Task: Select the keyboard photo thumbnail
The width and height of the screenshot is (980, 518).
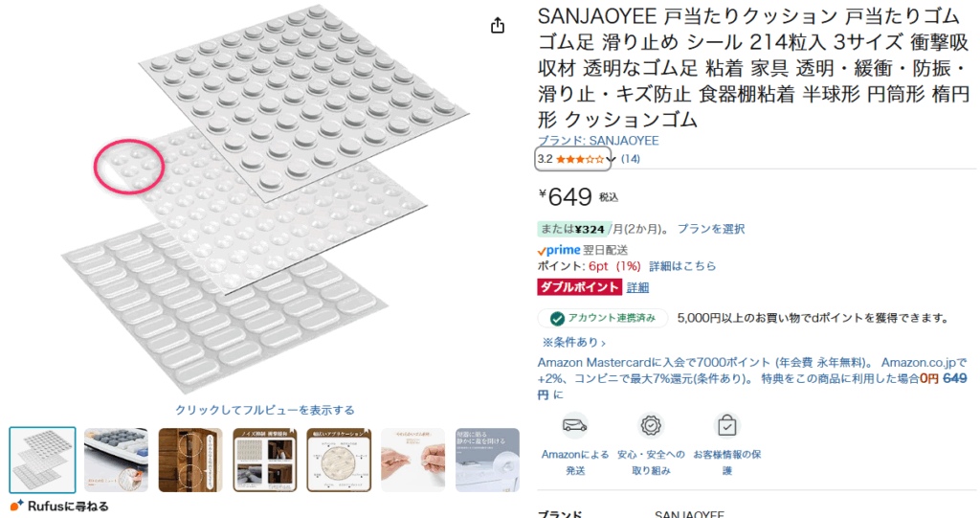Action: [x=116, y=460]
